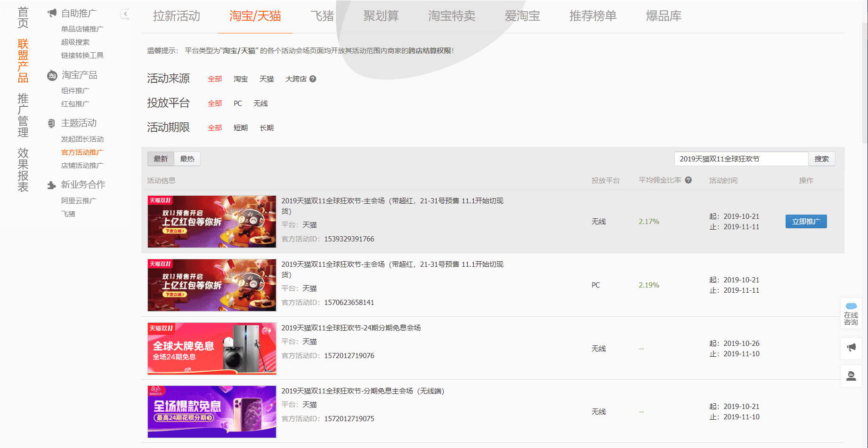Open title of 分期免息主会场 (无线端) activity

[363, 391]
